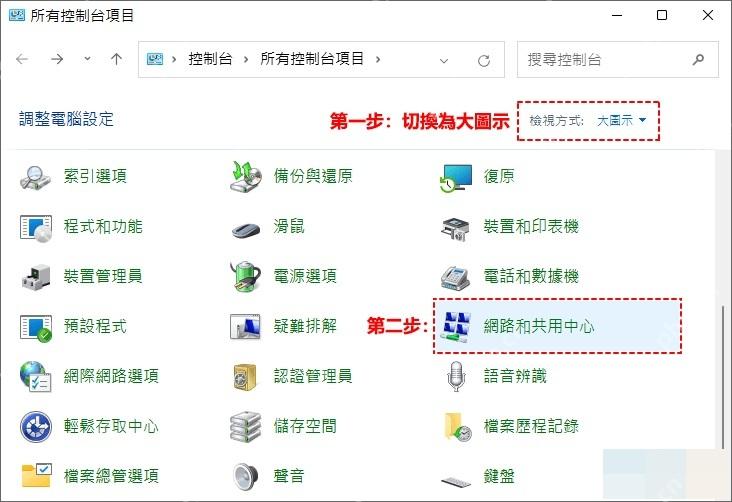Screen dimensions: 732x502
Task: Open the 檔案歷程記錄 link
Action: pyautogui.click(x=531, y=426)
